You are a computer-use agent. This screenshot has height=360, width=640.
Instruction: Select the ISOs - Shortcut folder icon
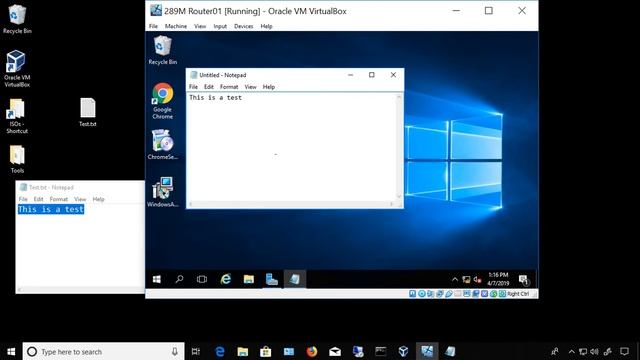click(x=17, y=116)
